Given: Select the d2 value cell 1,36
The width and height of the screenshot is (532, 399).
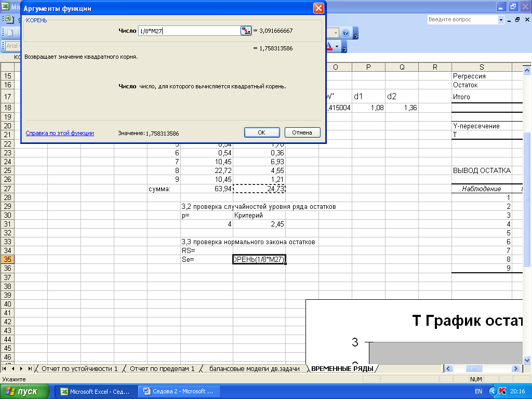Looking at the screenshot, I should click(402, 108).
